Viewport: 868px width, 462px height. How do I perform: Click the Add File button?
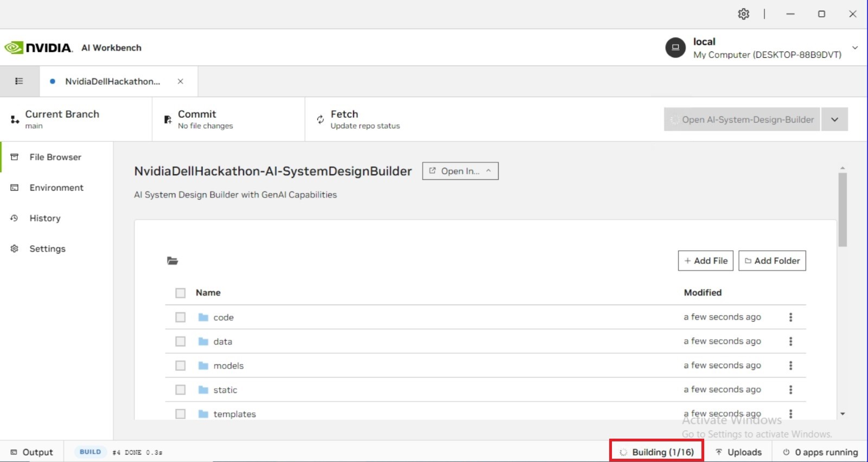click(x=706, y=261)
